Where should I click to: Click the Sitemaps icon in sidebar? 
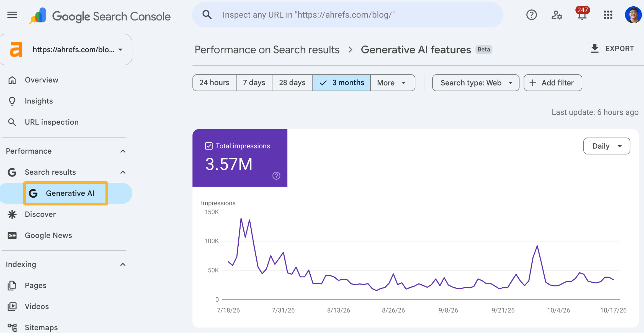click(x=12, y=327)
